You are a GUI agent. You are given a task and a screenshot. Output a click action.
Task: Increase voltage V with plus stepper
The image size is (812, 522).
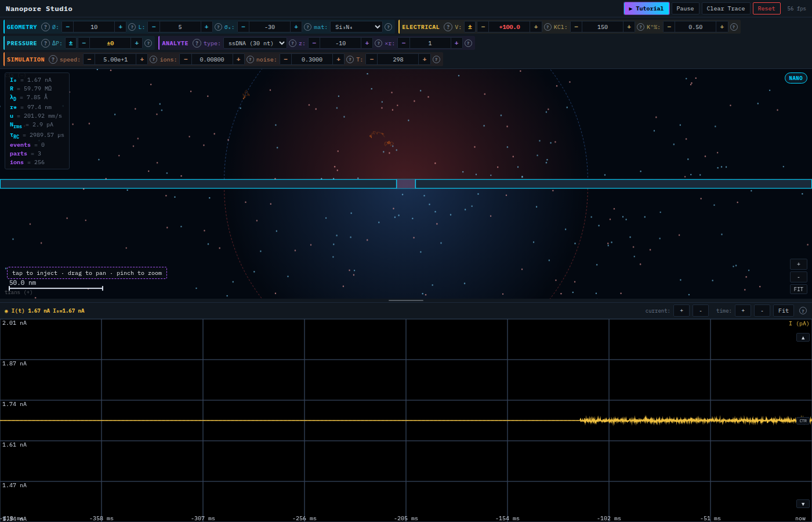point(535,27)
